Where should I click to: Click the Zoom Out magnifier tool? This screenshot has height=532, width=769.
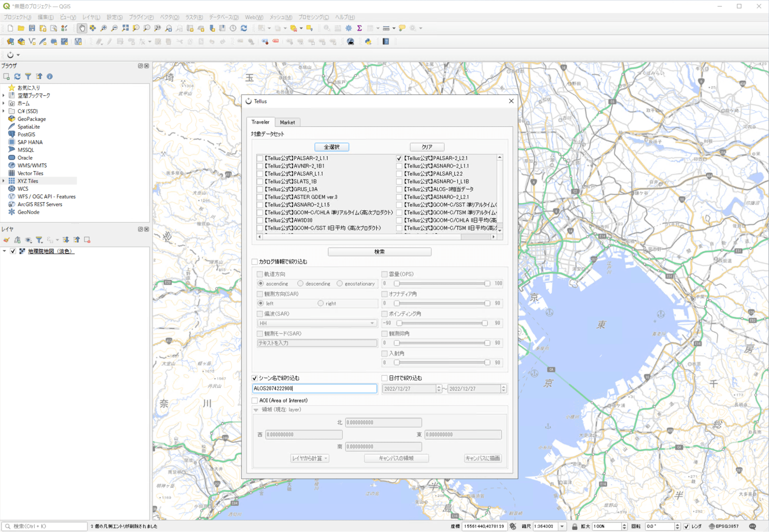[114, 28]
